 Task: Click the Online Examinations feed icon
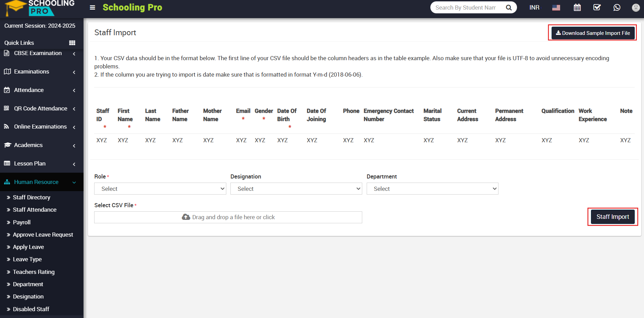tap(7, 127)
